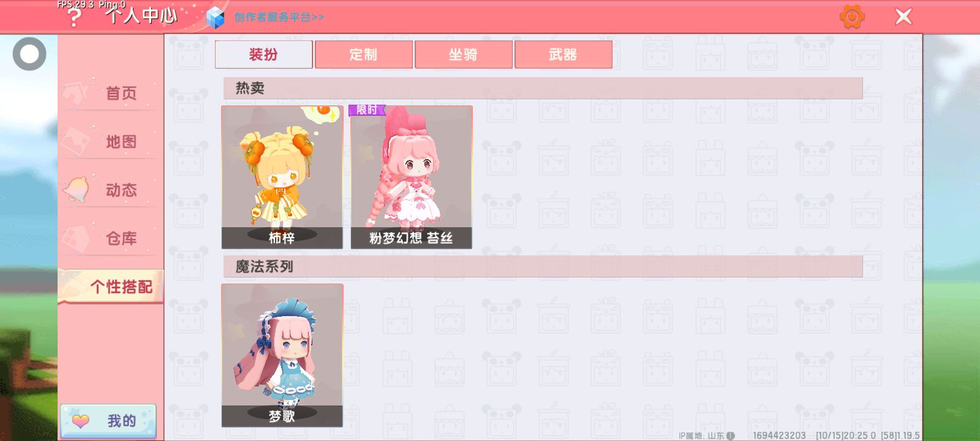Click the bell icon beside 动态
This screenshot has width=980, height=441.
tap(76, 190)
